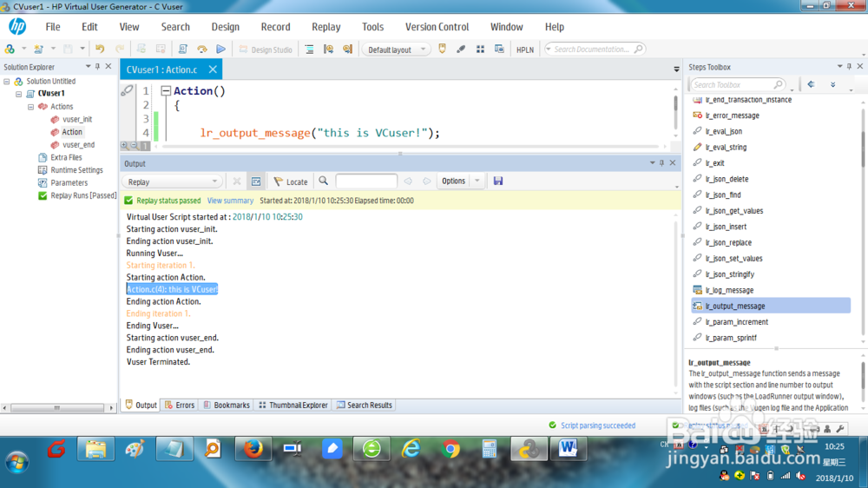Click the indent lines toolbar icon
The height and width of the screenshot is (488, 868).
coord(310,49)
